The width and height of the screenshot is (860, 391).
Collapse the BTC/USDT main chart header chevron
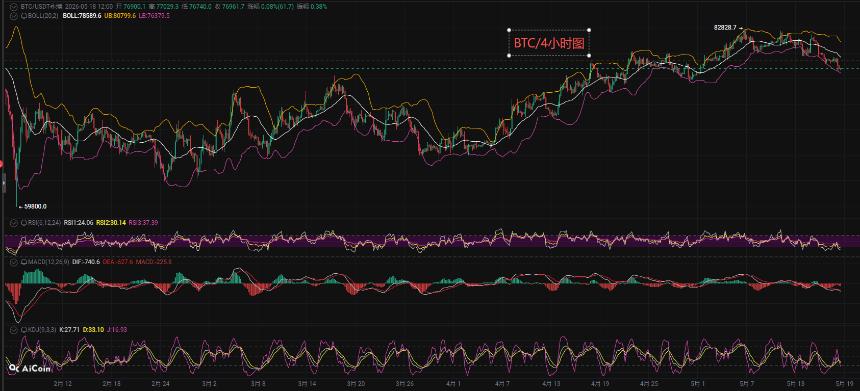(x=14, y=7)
